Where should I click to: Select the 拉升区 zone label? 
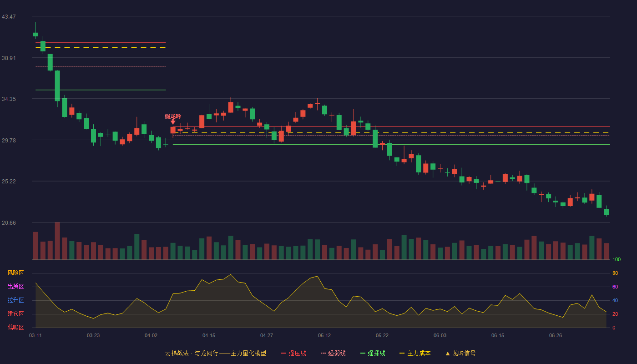(15, 300)
